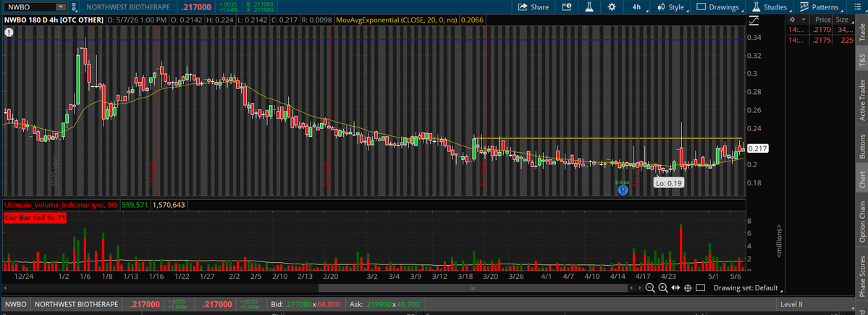
Task: Click the crosshair pointer icon
Action: [x=688, y=288]
